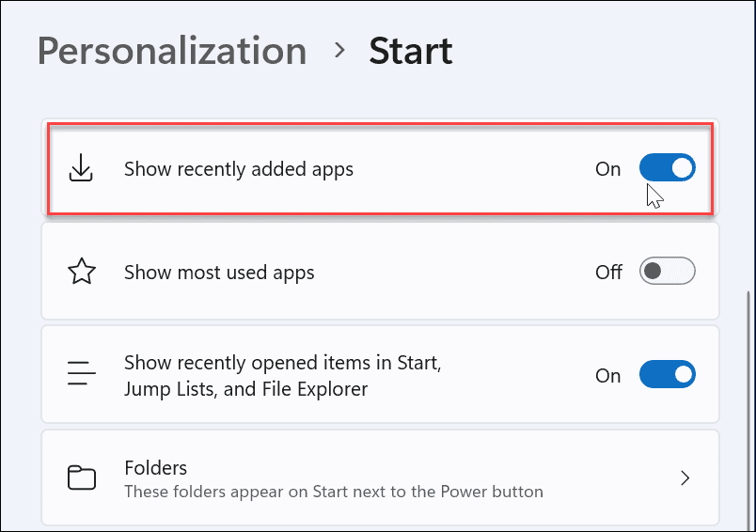Click the breadcrumb chevron separator
The height and width of the screenshot is (532, 756).
[339, 50]
